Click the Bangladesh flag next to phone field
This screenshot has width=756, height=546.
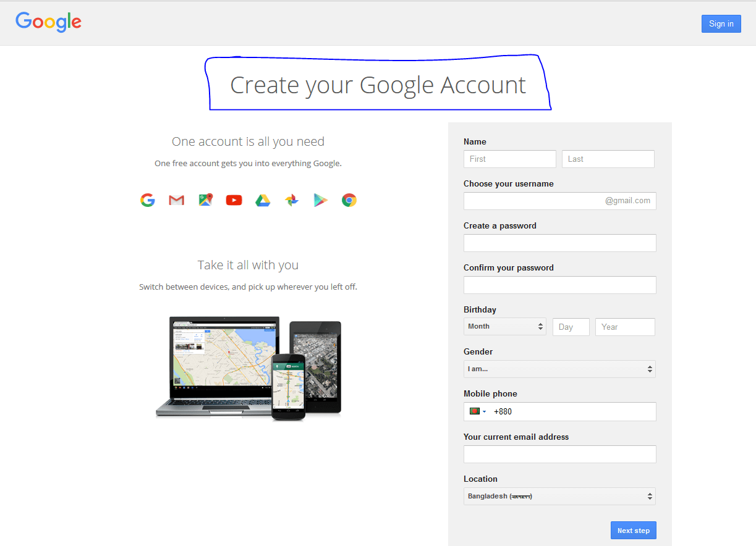472,411
